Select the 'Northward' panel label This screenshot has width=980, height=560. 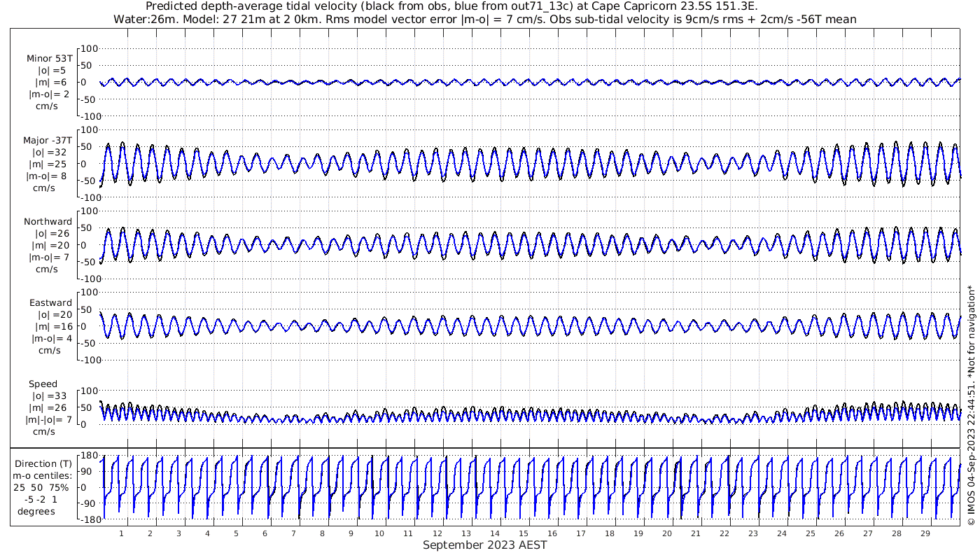click(48, 221)
